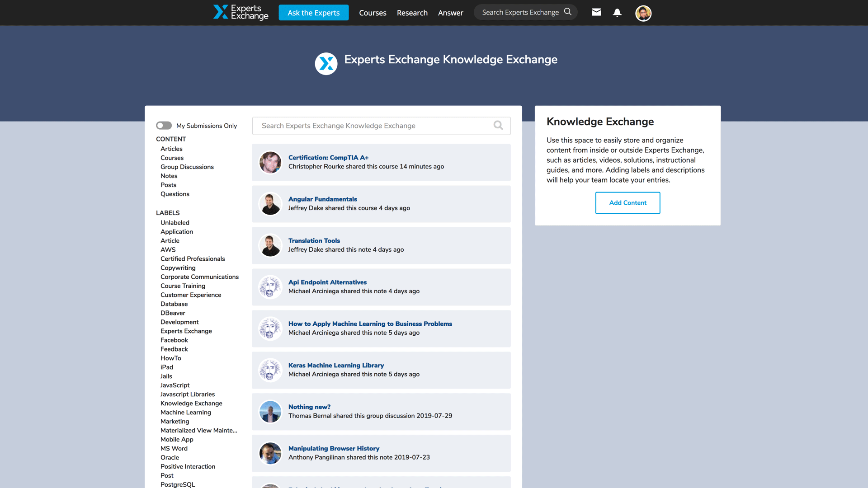Open the Research menu in header

[412, 13]
